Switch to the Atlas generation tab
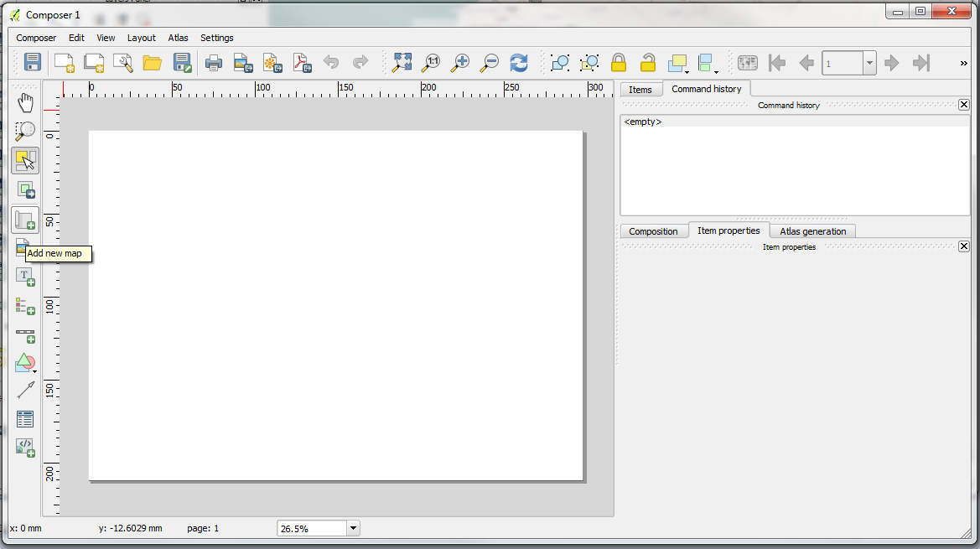 (812, 231)
